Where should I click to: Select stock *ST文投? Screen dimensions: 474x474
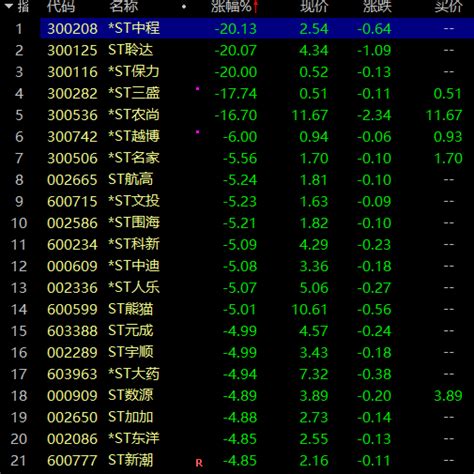134,201
